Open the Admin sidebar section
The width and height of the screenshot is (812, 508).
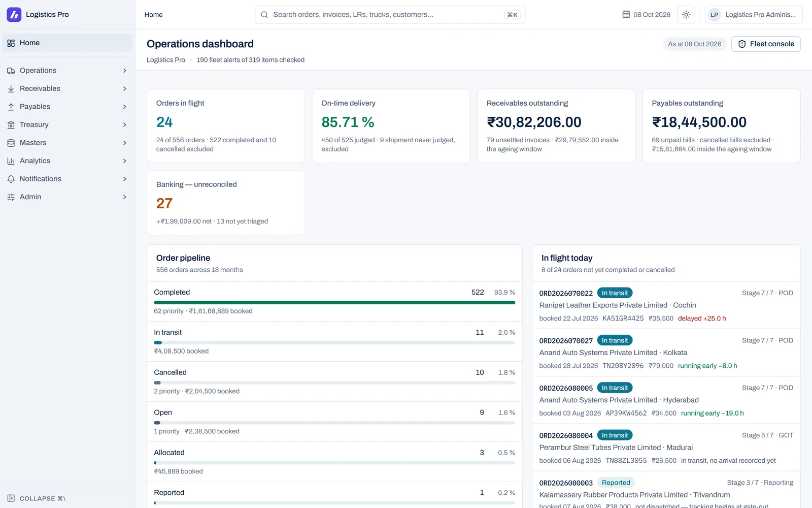67,197
